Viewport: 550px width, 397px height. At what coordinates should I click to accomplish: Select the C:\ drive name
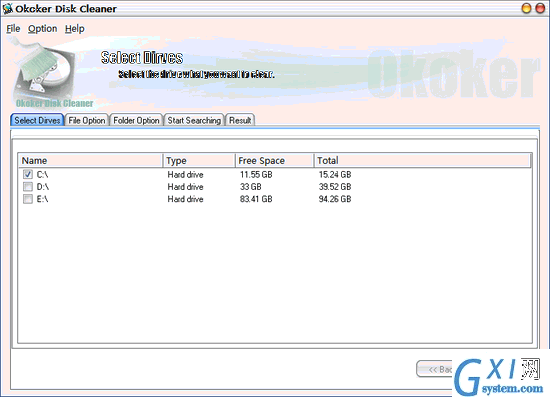[42, 174]
